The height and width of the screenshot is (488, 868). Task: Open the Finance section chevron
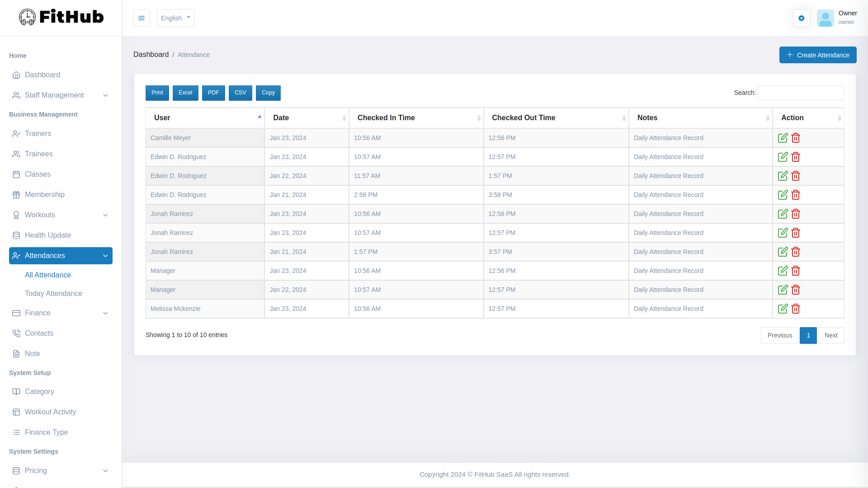pyautogui.click(x=105, y=313)
